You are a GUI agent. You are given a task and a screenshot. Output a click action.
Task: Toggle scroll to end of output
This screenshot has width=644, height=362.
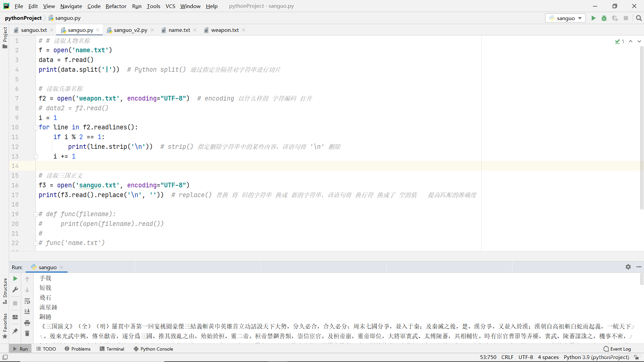tap(27, 312)
